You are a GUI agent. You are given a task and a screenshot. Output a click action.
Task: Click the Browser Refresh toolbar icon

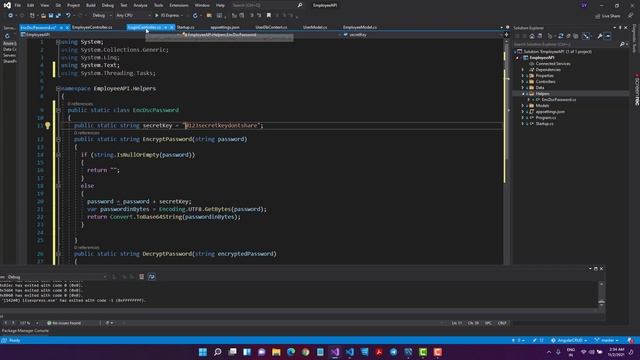[195, 16]
